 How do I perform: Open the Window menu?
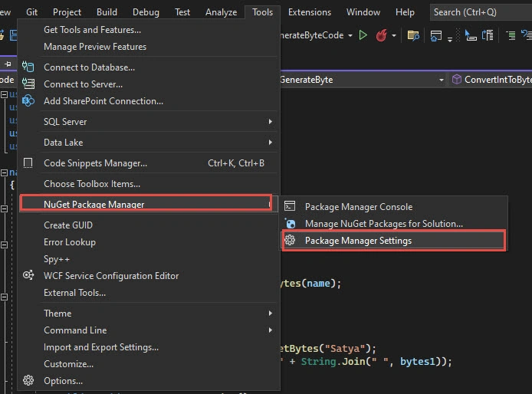363,12
